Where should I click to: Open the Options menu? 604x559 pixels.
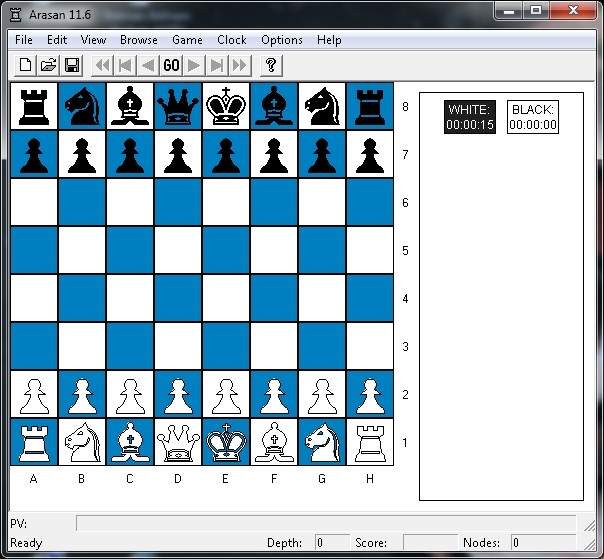(282, 40)
